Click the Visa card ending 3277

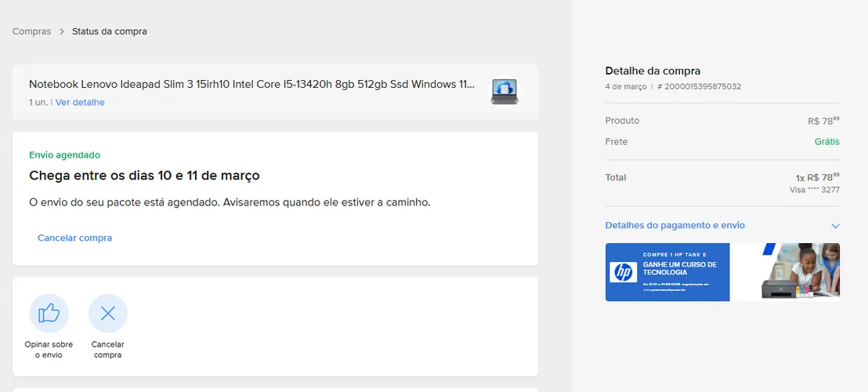pyautogui.click(x=814, y=190)
